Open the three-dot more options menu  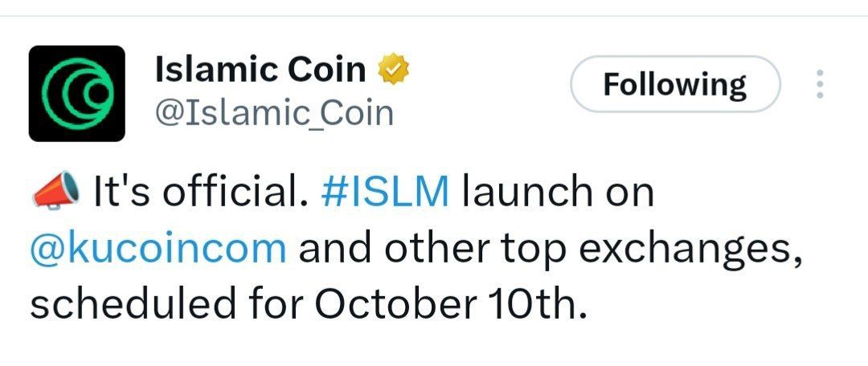[x=820, y=84]
